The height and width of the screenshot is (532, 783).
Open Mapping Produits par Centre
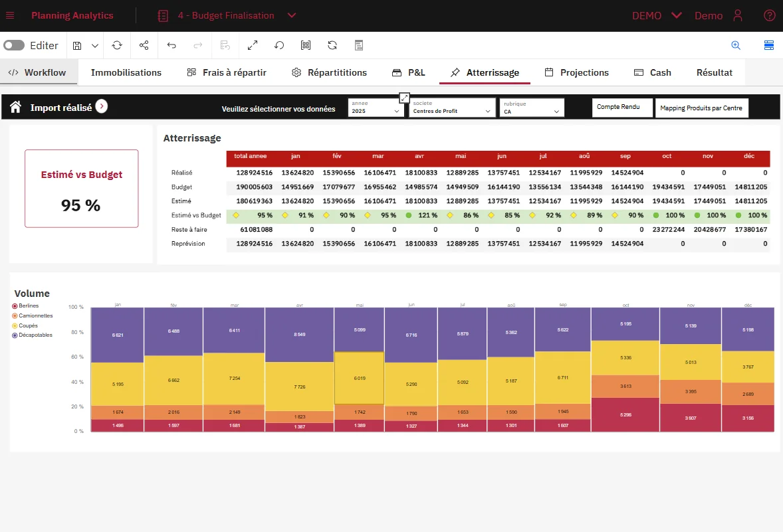pos(701,107)
